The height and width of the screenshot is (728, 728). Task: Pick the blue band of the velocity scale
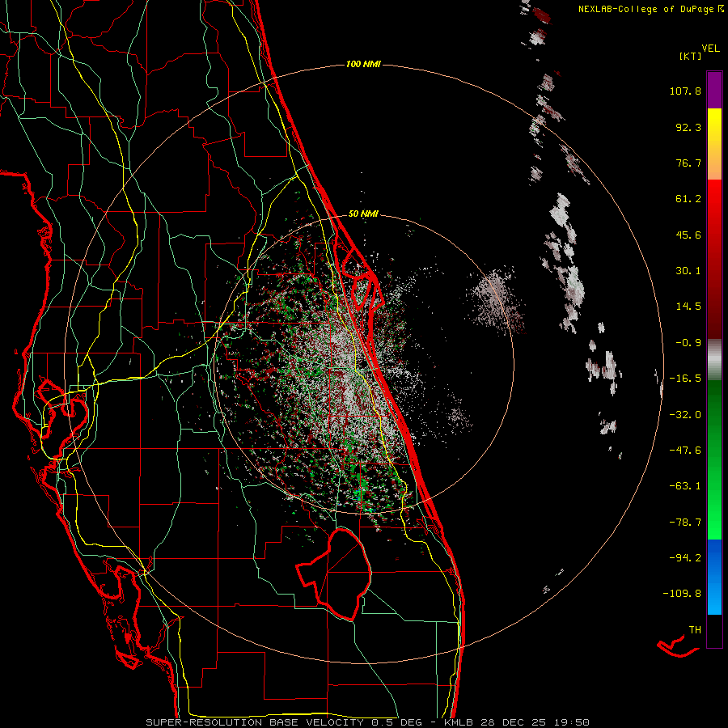tap(714, 577)
